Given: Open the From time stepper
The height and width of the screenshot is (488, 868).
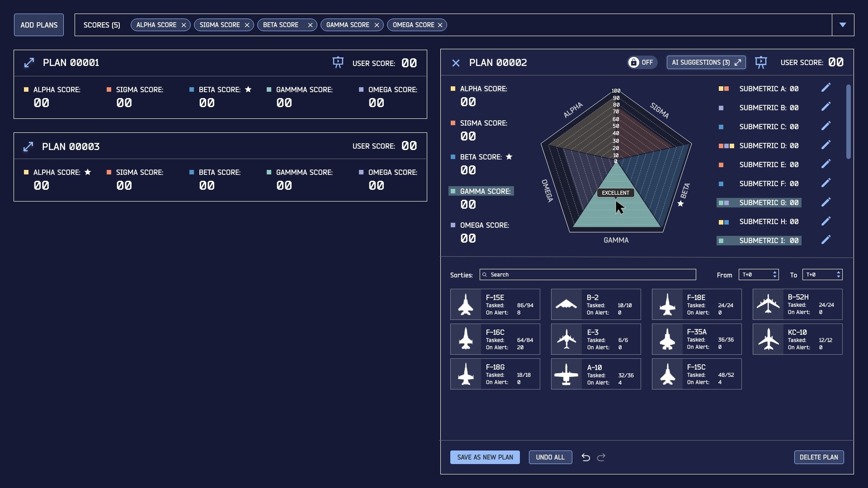Looking at the screenshot, I should coord(774,275).
